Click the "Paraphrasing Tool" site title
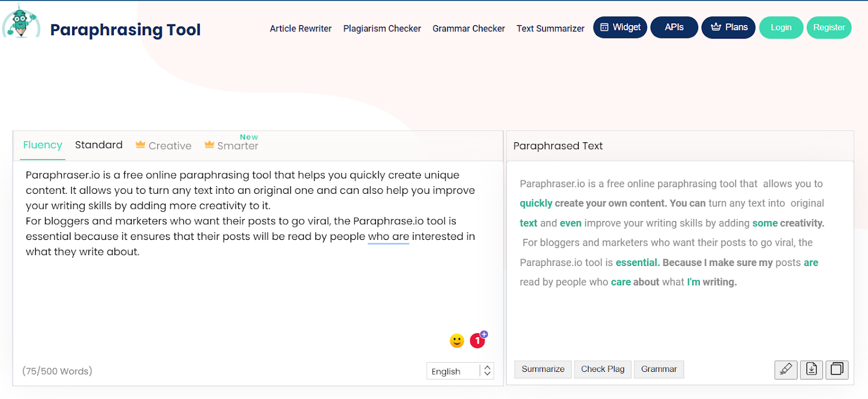This screenshot has width=868, height=399. click(x=125, y=30)
